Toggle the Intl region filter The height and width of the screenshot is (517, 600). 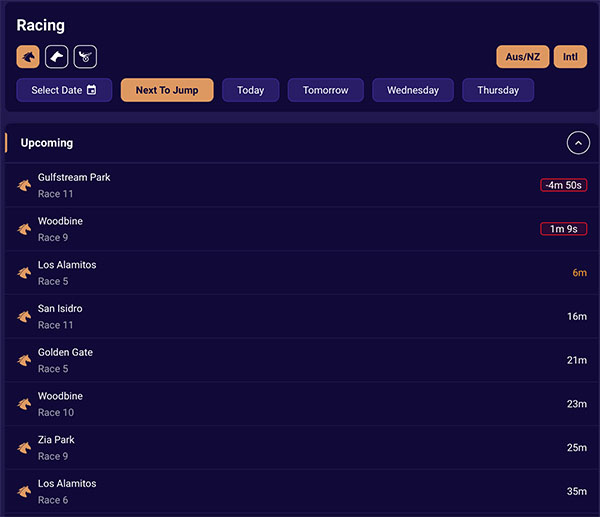[570, 57]
